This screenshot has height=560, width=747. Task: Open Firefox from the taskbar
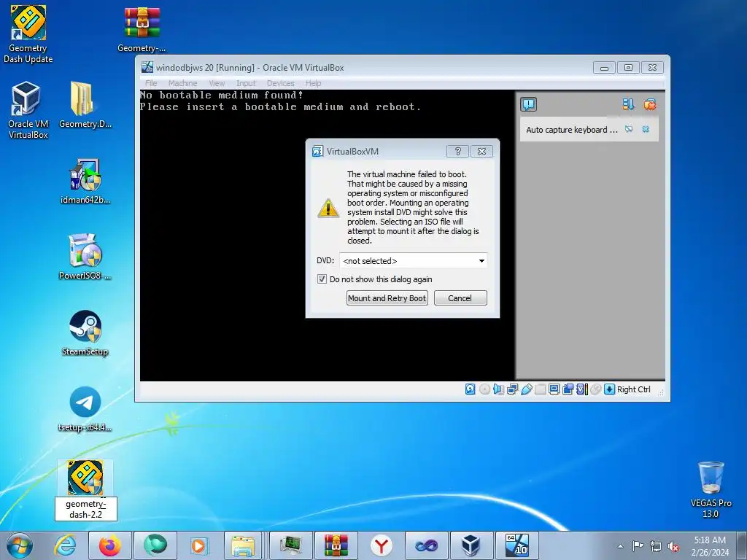109,545
